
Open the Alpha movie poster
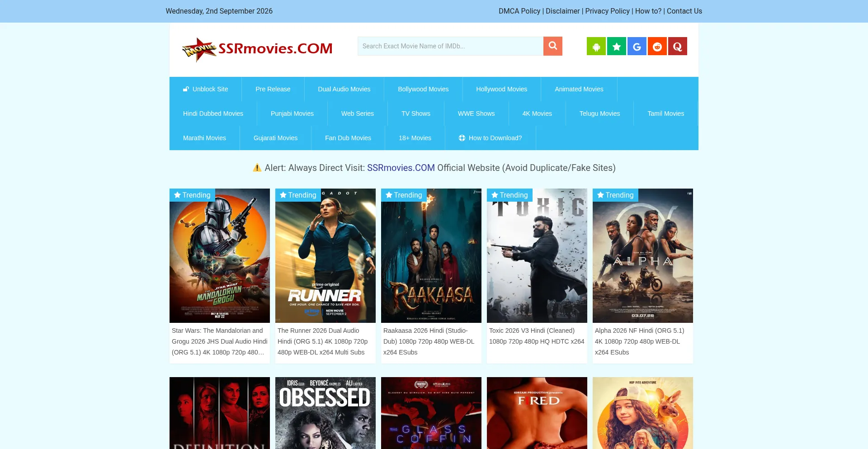tap(643, 255)
